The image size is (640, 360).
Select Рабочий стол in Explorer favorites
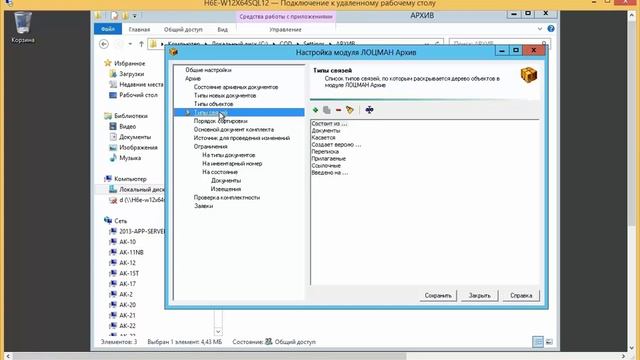tap(138, 95)
